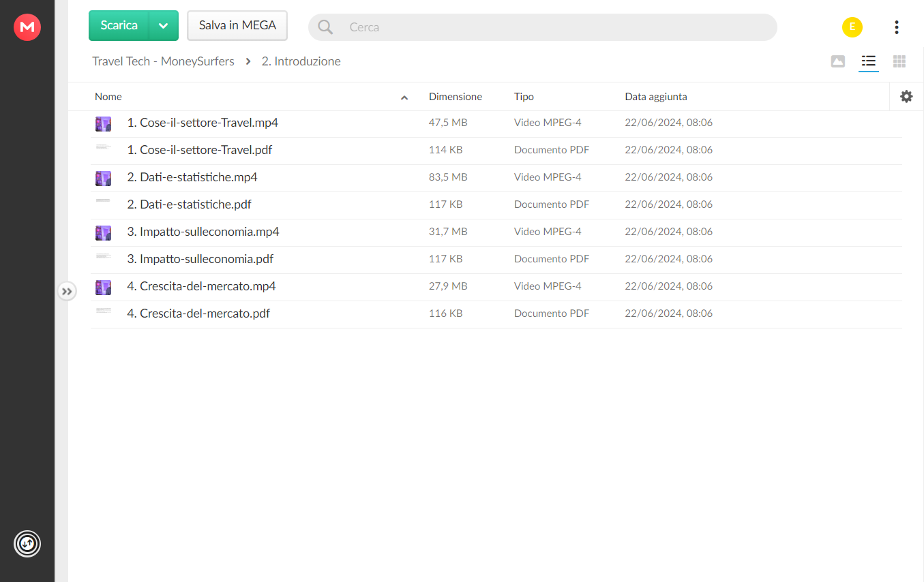Expand the Scarica dropdown arrow
This screenshot has height=582, width=924.
click(x=164, y=26)
